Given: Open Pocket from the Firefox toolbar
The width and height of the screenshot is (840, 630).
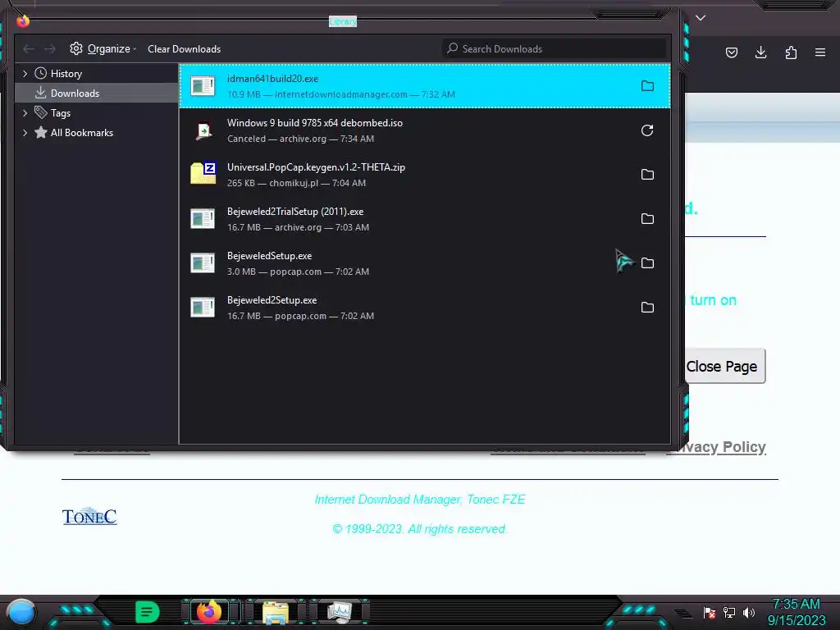Looking at the screenshot, I should click(731, 52).
